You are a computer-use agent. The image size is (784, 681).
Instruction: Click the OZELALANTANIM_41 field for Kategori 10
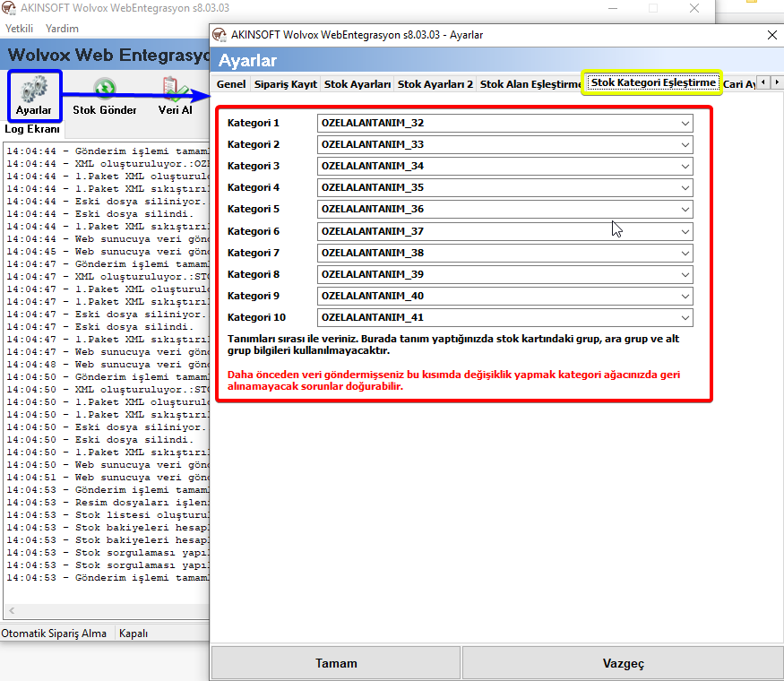(505, 318)
